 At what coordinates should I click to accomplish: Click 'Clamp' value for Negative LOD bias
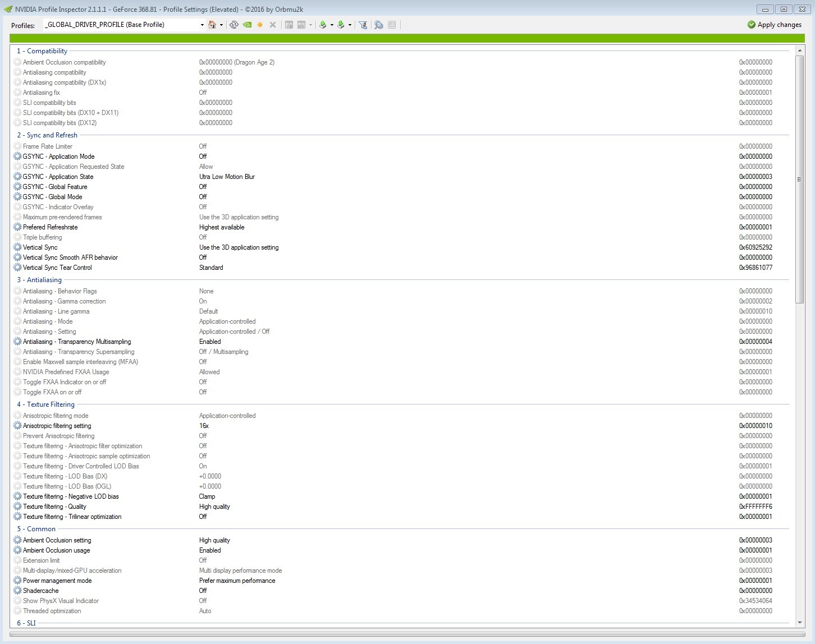point(207,496)
